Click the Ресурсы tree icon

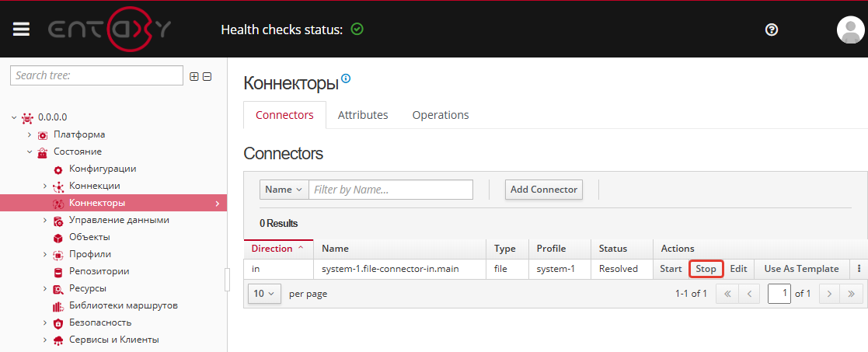coord(58,289)
